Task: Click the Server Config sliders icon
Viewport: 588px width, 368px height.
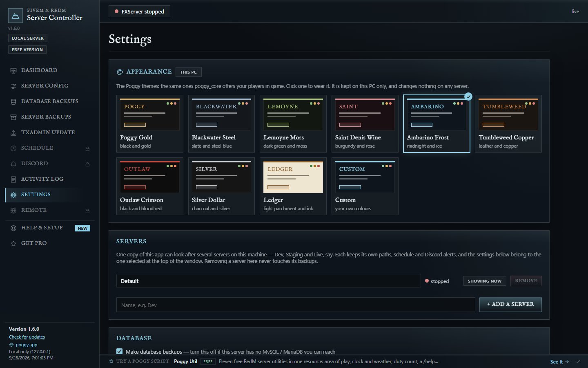Action: click(x=13, y=86)
